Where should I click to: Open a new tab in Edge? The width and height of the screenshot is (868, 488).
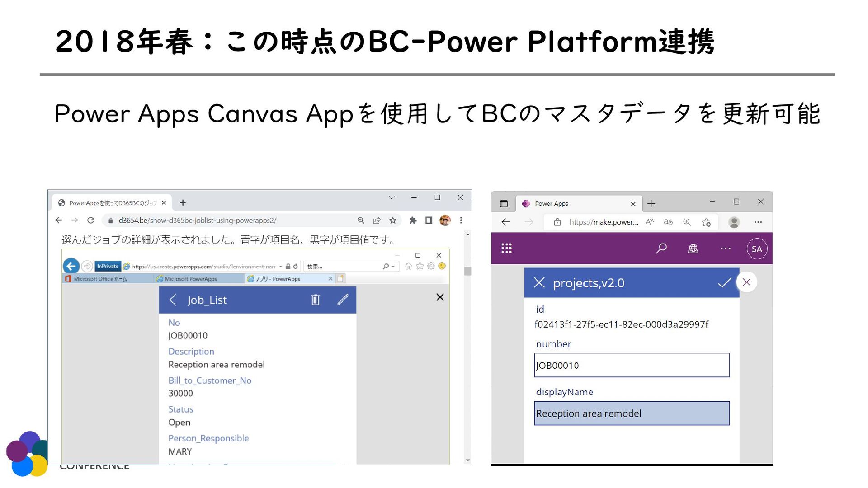click(x=651, y=204)
